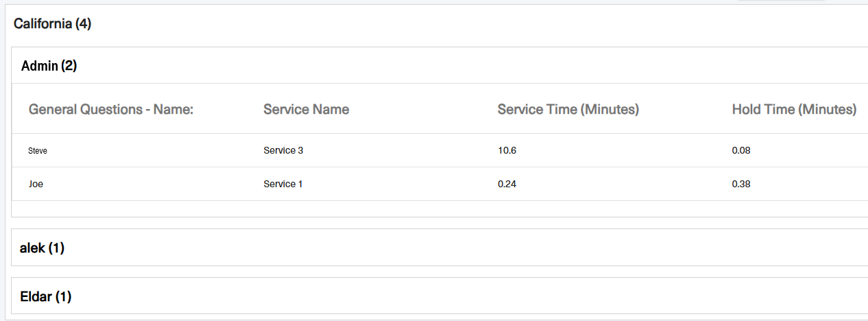
Task: Click the 0.08 hold time value
Action: tap(741, 150)
